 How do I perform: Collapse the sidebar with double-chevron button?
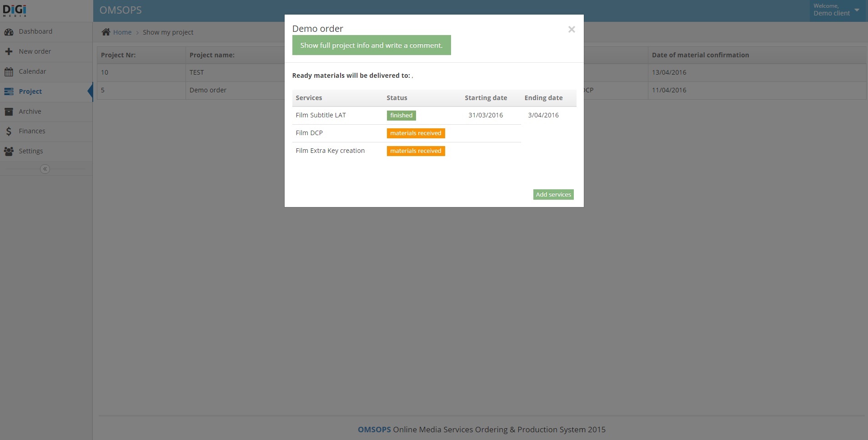pos(45,169)
